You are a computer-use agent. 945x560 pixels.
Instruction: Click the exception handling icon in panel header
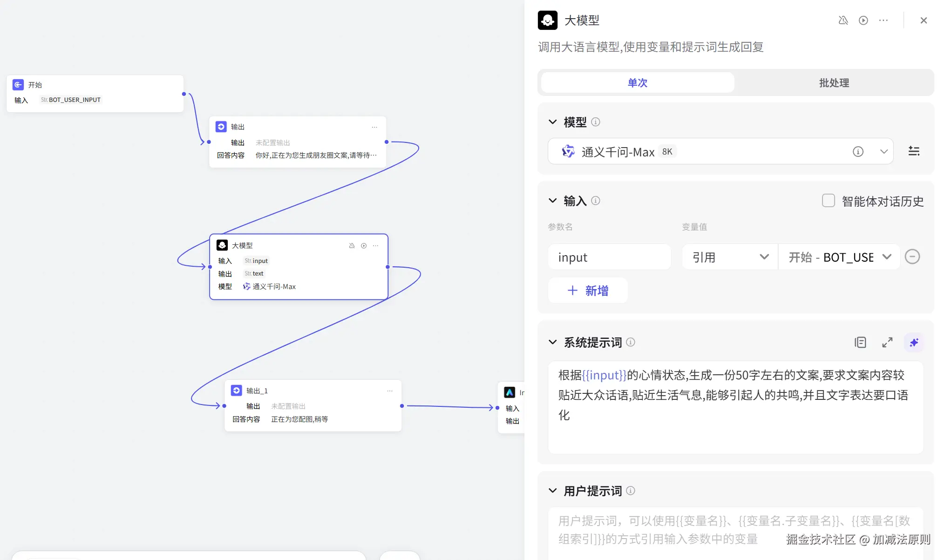(843, 20)
